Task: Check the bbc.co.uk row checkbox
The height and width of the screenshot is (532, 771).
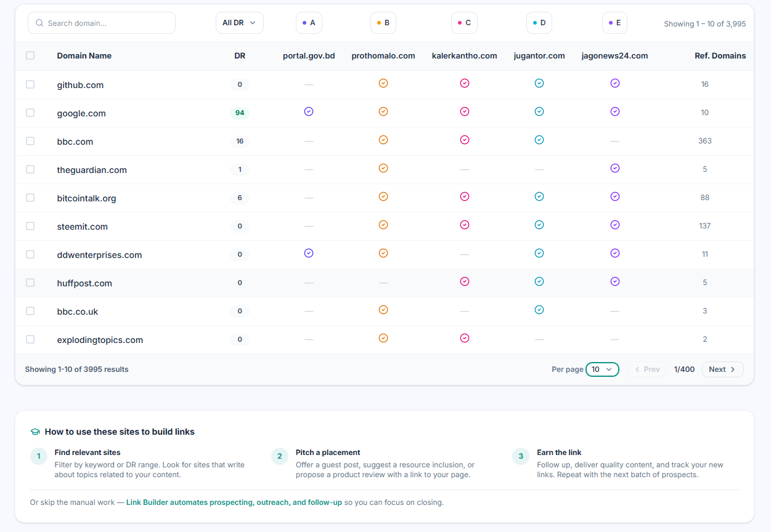Action: tap(30, 311)
